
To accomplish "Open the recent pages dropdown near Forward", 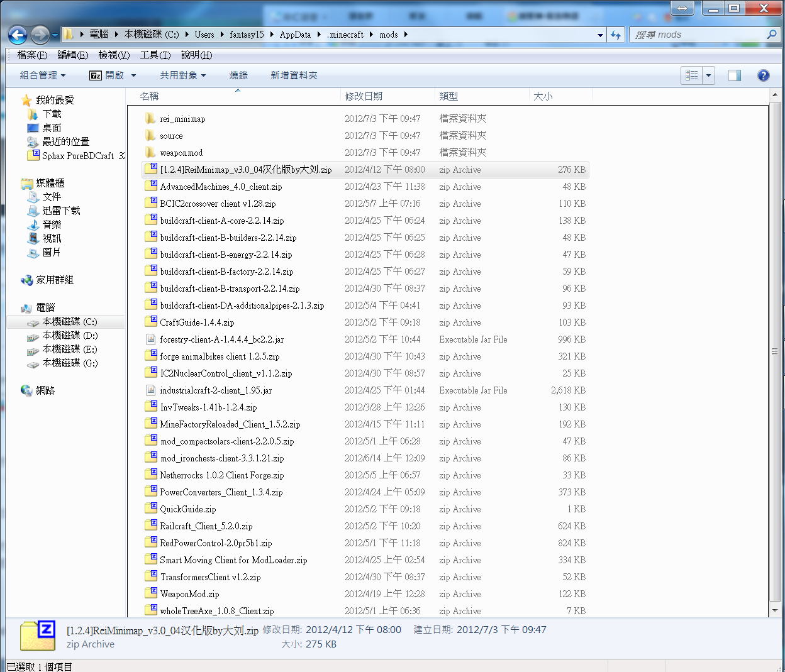I will pos(55,35).
